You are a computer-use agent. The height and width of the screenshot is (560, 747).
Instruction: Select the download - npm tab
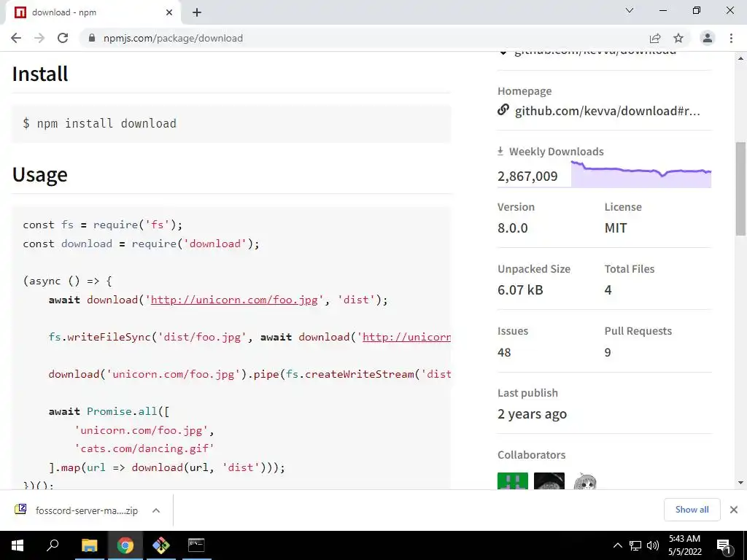pyautogui.click(x=93, y=12)
